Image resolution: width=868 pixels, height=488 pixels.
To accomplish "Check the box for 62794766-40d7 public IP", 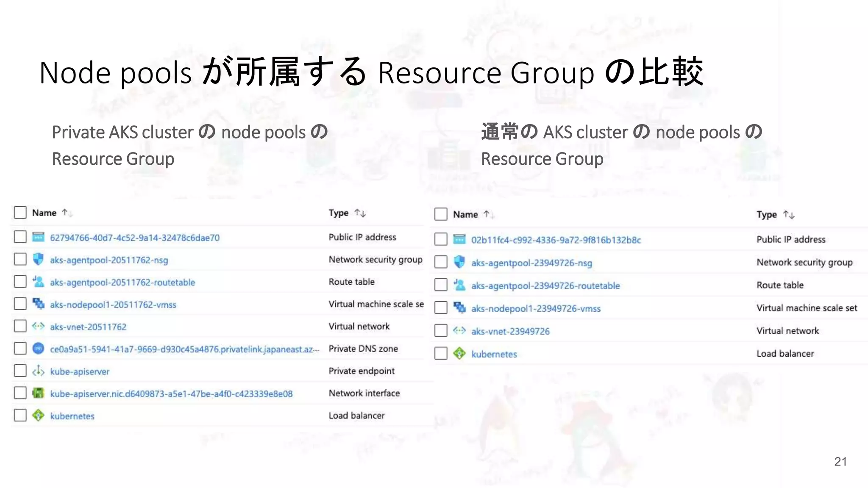I will [x=20, y=237].
